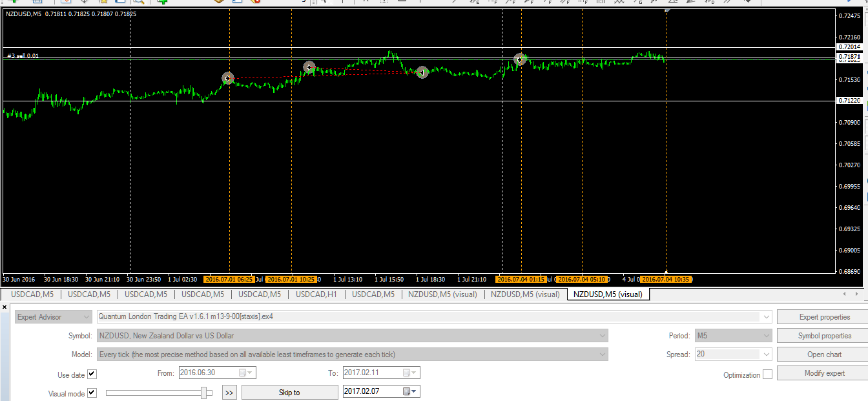Close the Strategy Tester panel with the X
The image size is (868, 401).
[x=5, y=307]
